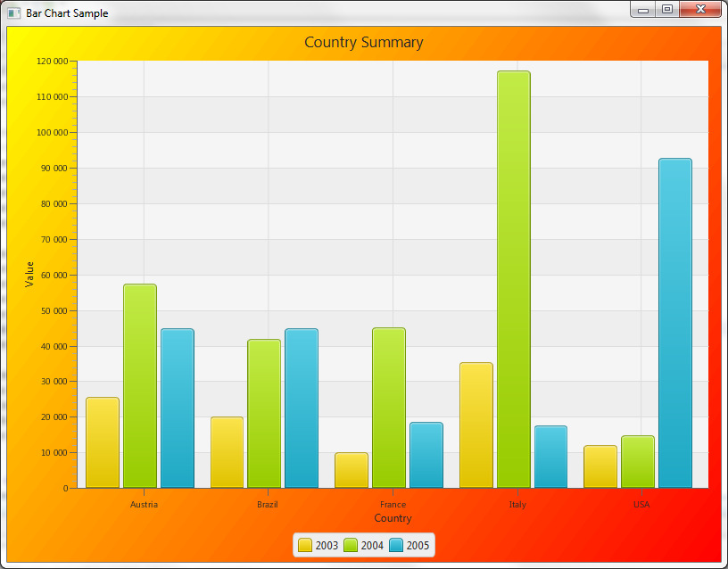
Task: Maximize the Bar Chart Sample window
Action: tap(667, 10)
